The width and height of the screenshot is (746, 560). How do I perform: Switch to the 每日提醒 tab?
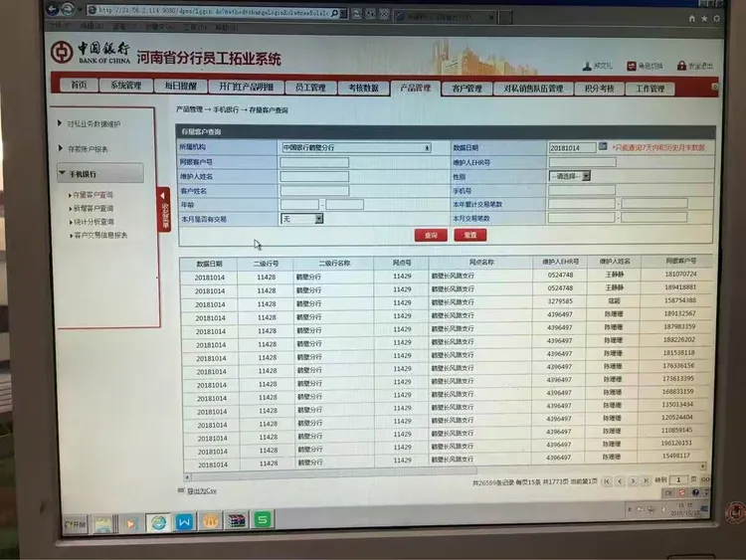[181, 86]
